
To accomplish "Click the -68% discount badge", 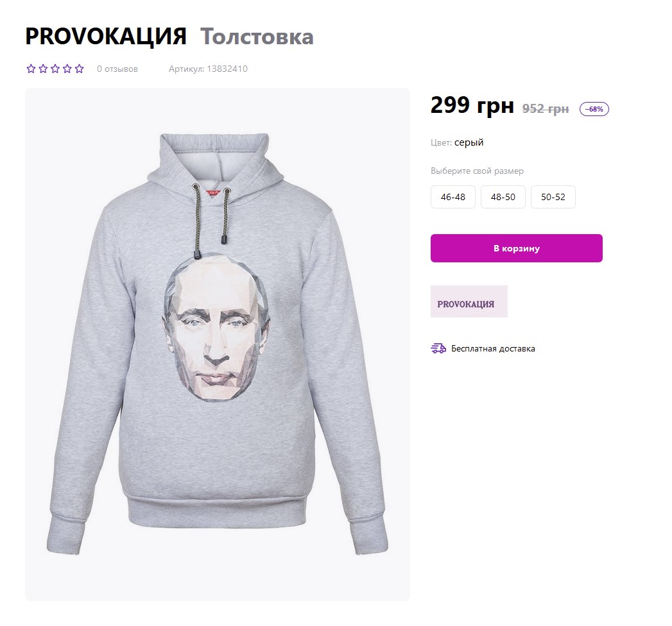I will (594, 109).
